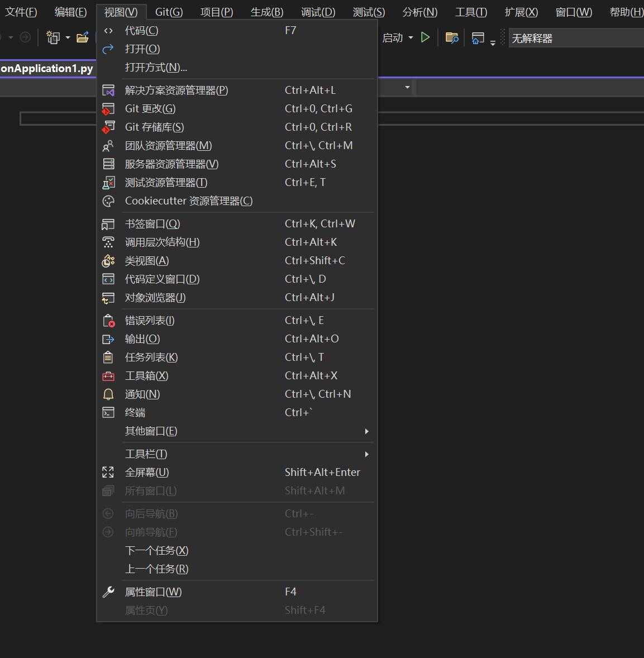644x658 pixels.
Task: Select the 解决方案资源管理器 menu entry
Action: pyautogui.click(x=176, y=90)
